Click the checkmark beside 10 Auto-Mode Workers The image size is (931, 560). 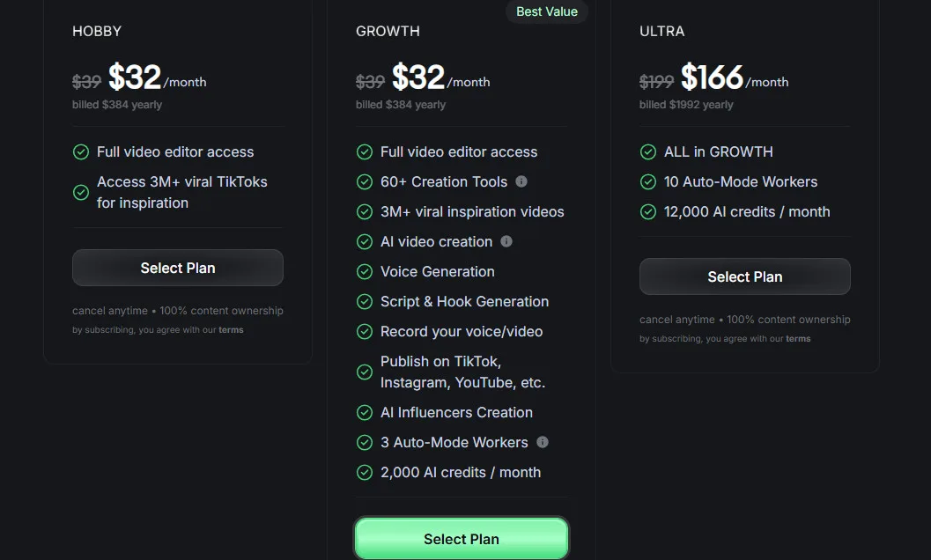click(648, 181)
